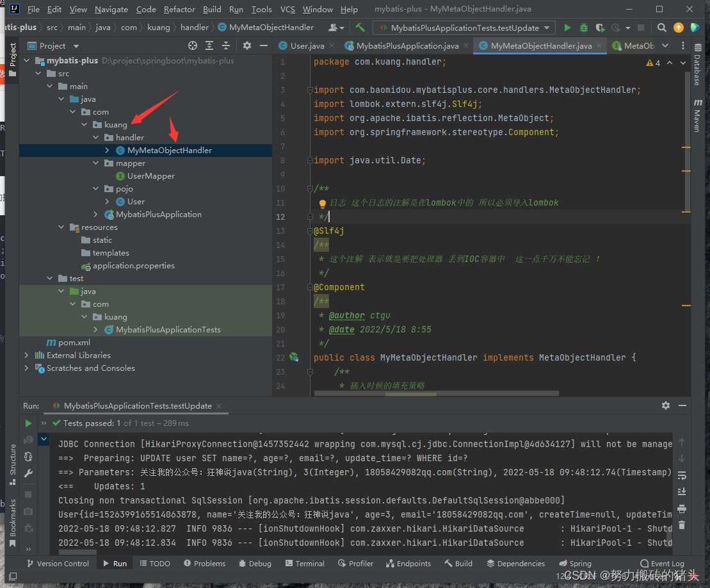Open Search Everywhere magnifier icon
This screenshot has height=588, width=710.
[x=662, y=28]
